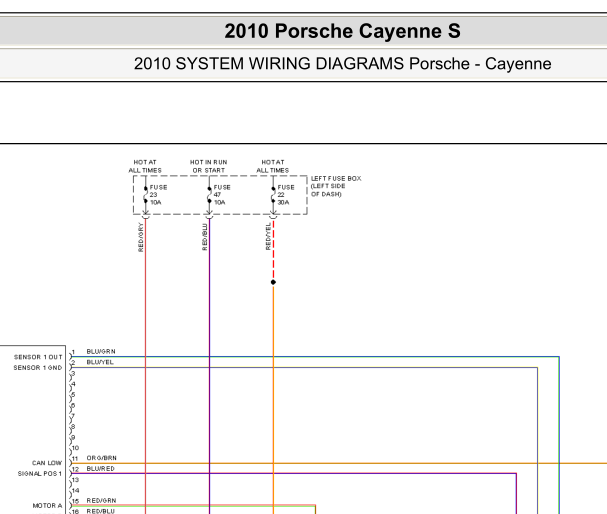Screen dimensions: 607x514
Task: Click connector pin number 5
Action: coord(74,395)
